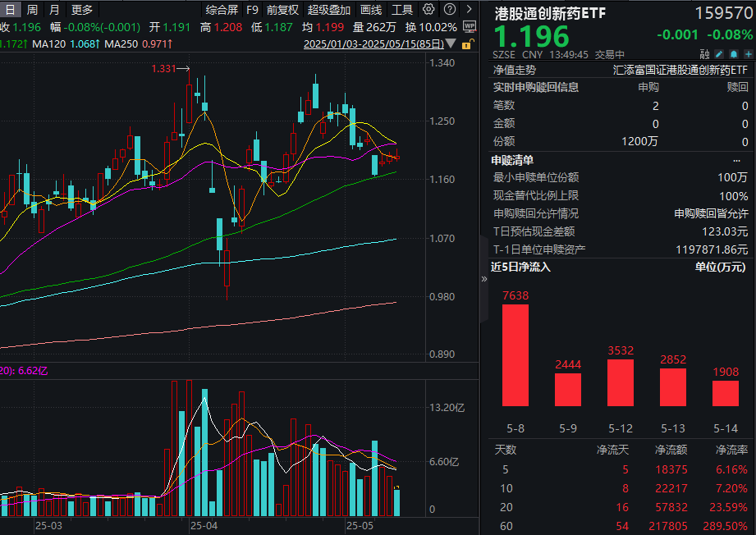The height and width of the screenshot is (535, 756).
Task: Toggle the date range lock icon
Action: pos(466,44)
